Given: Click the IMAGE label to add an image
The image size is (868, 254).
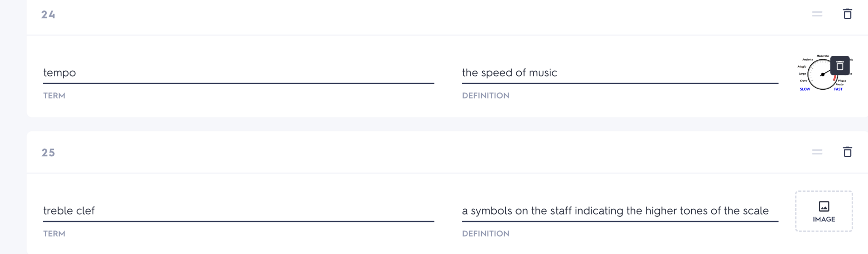Looking at the screenshot, I should 824,219.
